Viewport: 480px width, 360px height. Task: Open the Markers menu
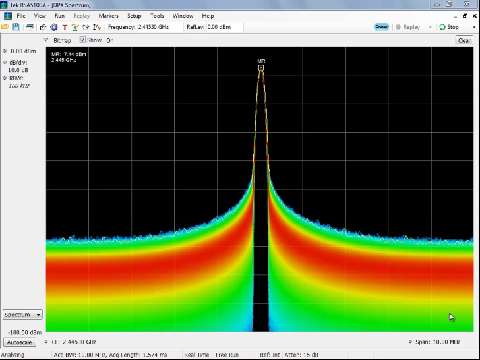(108, 16)
